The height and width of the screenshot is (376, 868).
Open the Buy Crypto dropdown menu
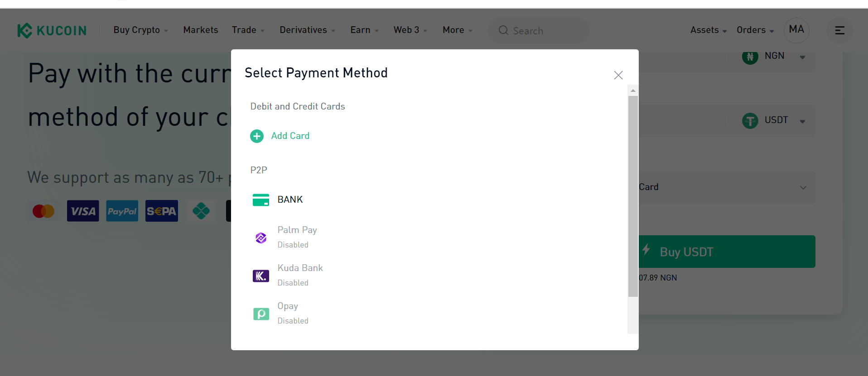[141, 30]
